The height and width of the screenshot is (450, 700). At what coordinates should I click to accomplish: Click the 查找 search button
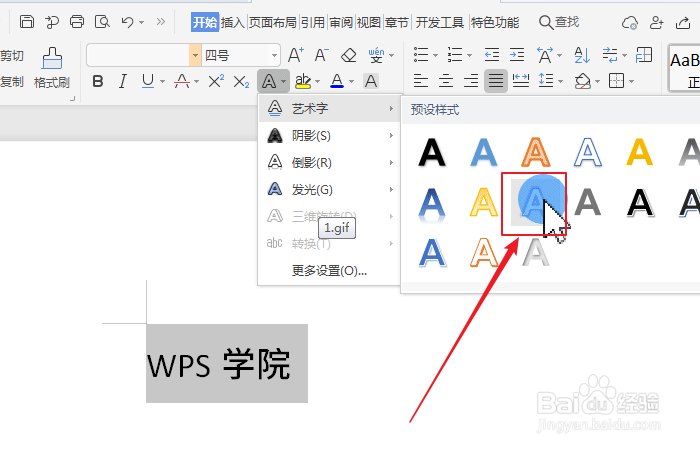tap(559, 22)
